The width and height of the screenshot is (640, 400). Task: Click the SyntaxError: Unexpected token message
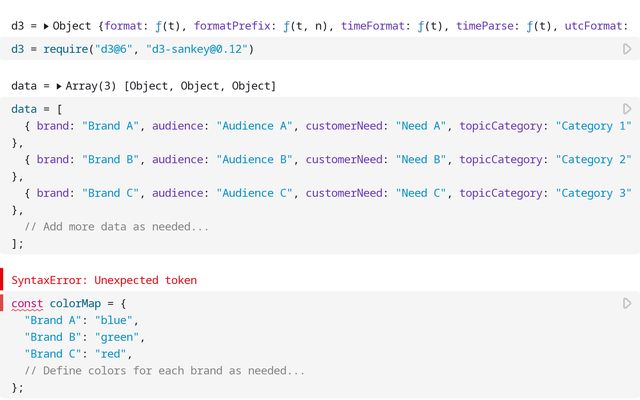[104, 281]
